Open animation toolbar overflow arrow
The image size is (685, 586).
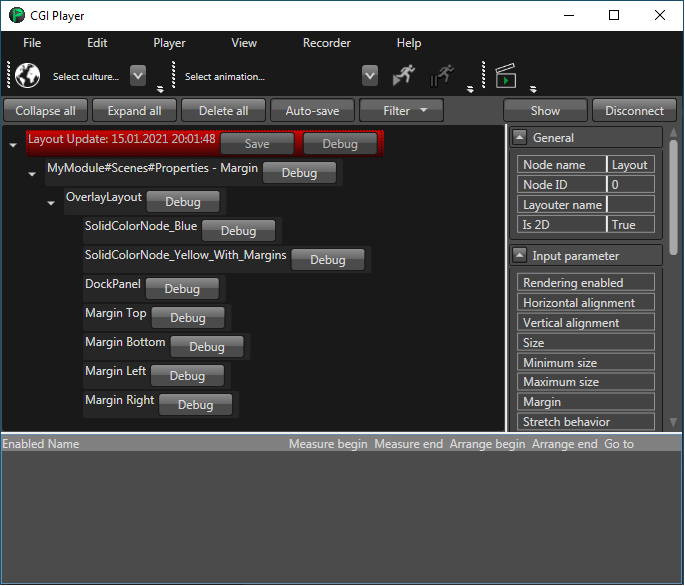pyautogui.click(x=470, y=89)
